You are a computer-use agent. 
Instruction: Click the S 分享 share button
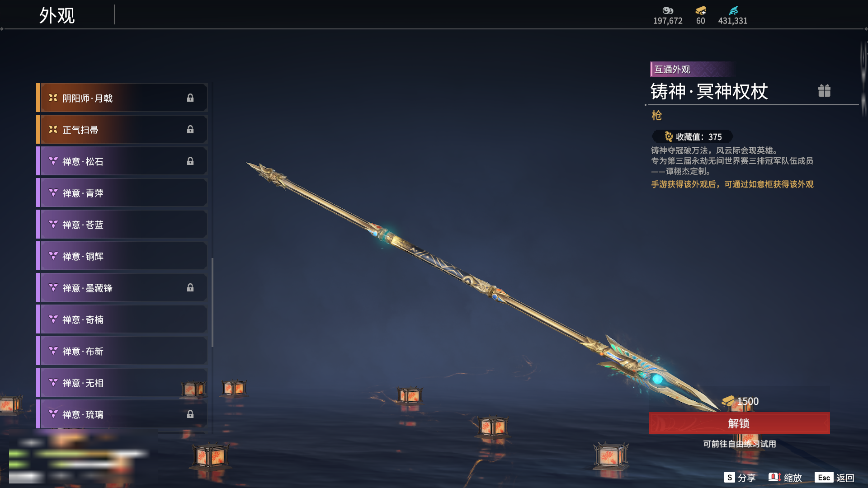click(x=740, y=478)
